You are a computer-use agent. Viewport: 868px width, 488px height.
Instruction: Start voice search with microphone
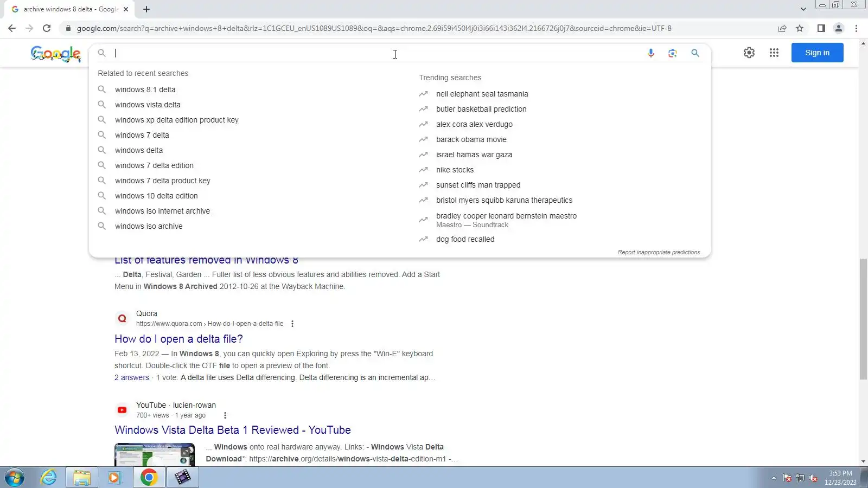(x=651, y=53)
